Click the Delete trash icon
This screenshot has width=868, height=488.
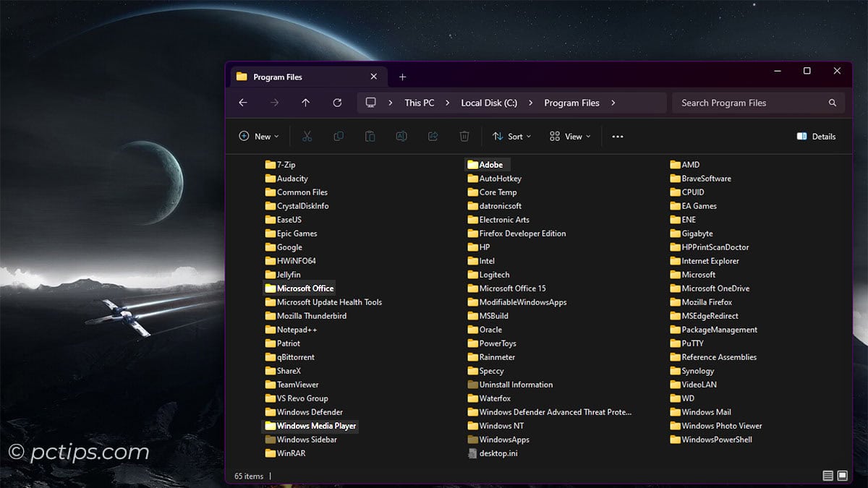464,136
